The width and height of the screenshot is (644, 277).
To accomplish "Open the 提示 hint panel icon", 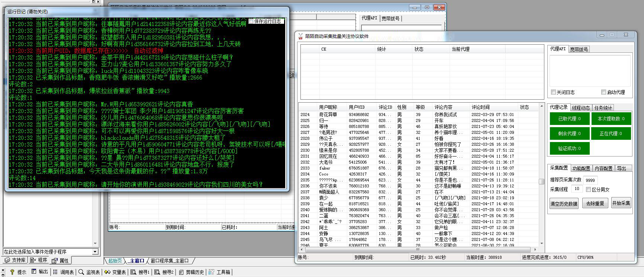I will (12, 272).
